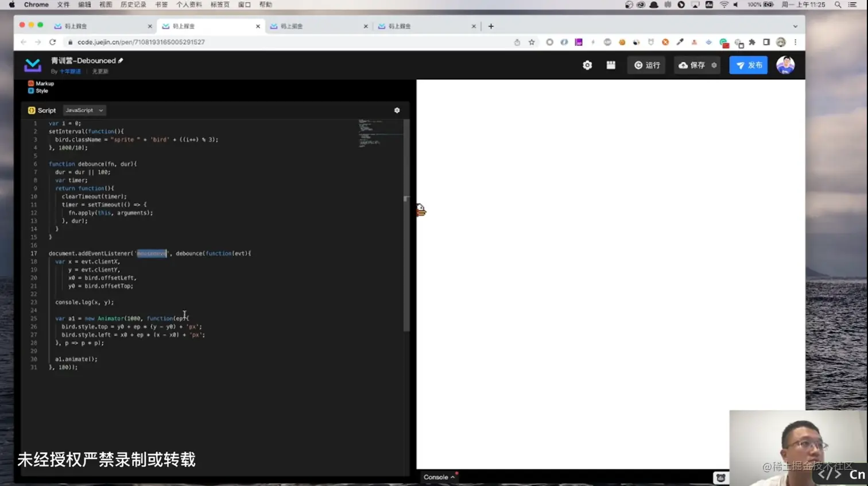The image size is (868, 486).
Task: Open the user avatar menu in header
Action: (785, 65)
